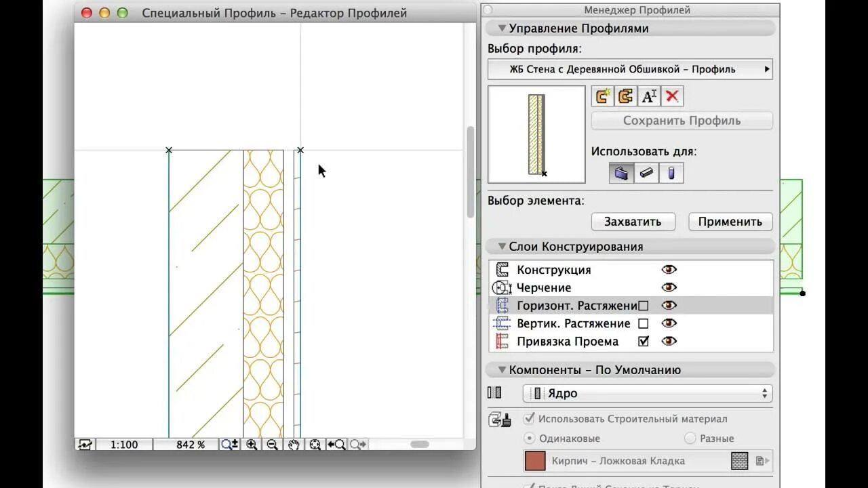Go to the next zoom
This screenshot has height=488, width=868.
359,445
